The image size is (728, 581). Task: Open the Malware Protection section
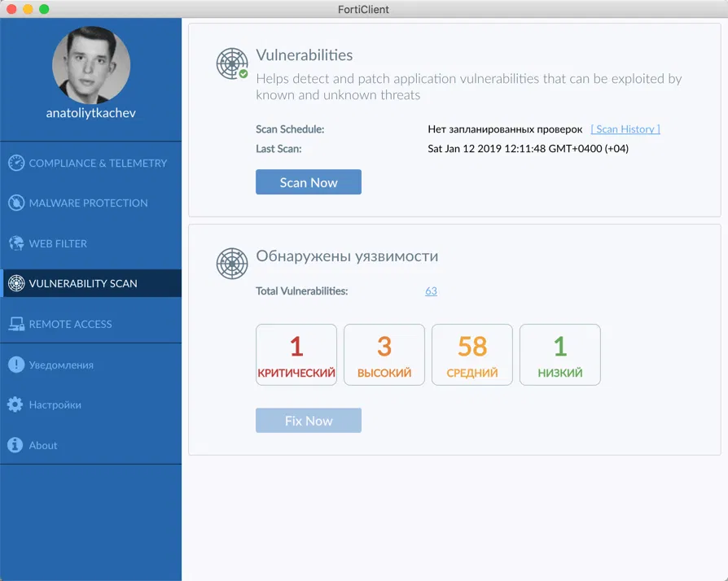click(x=90, y=203)
